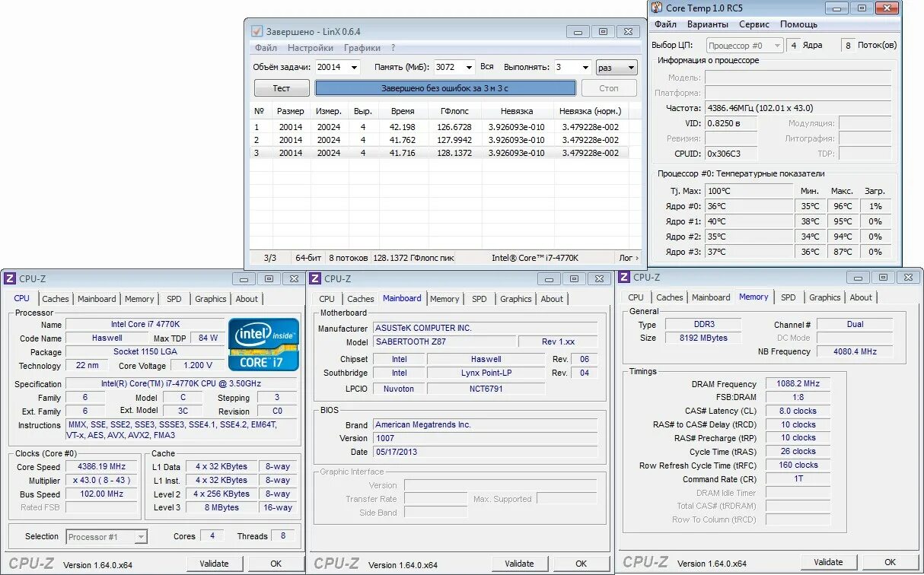Switch to About tab in right CPU-Z
Screen dimensions: 924x575
pos(861,297)
